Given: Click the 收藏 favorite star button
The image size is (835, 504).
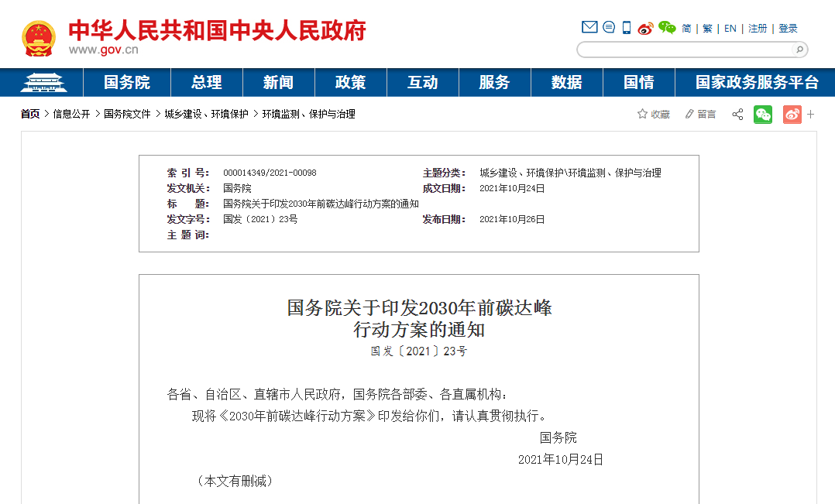Looking at the screenshot, I should (x=653, y=115).
